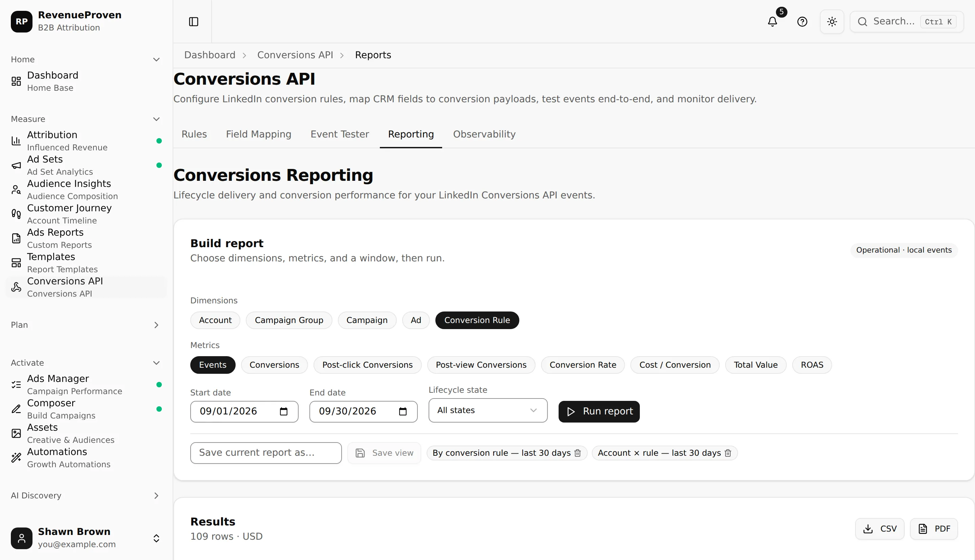This screenshot has height=560, width=975.
Task: Switch to the Rules tab
Action: click(194, 134)
